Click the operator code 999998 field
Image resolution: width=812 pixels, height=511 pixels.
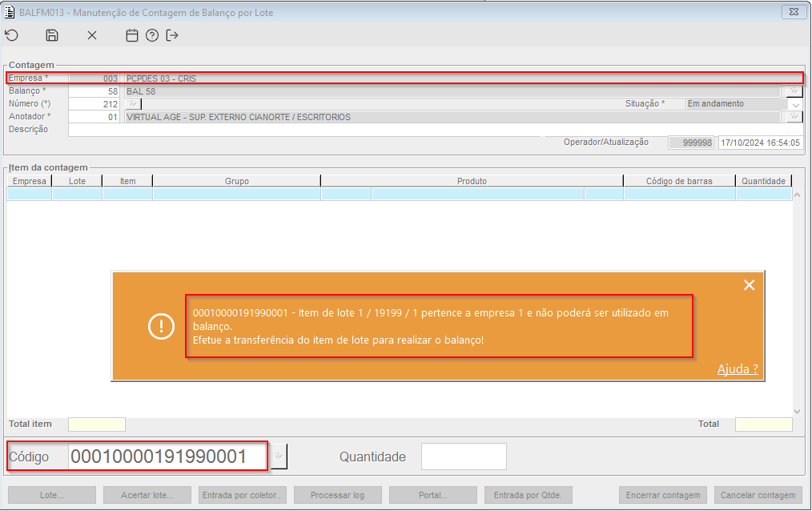tap(691, 143)
